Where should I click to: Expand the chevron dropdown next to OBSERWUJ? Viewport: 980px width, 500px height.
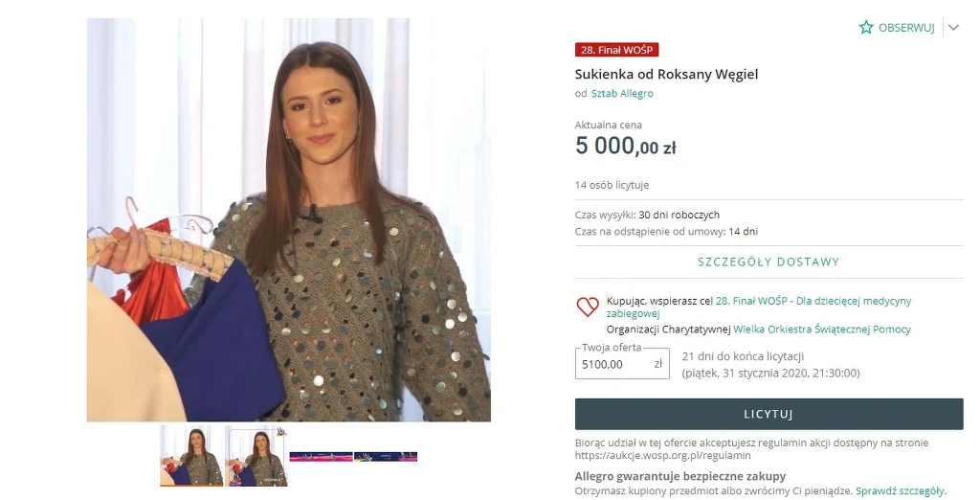953,28
